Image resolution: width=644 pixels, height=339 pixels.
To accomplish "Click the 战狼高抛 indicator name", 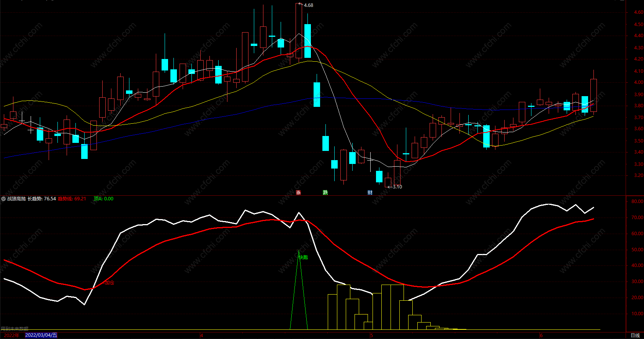I will (16, 199).
